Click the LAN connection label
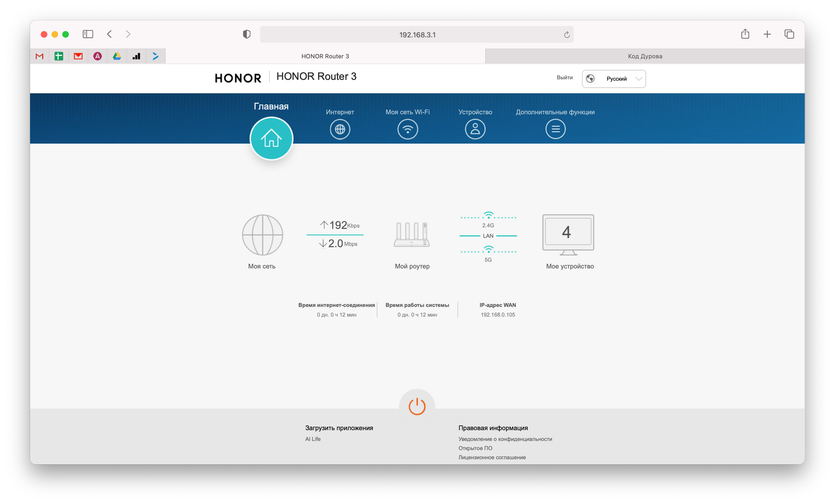Viewport: 835px width, 504px height. coord(488,236)
